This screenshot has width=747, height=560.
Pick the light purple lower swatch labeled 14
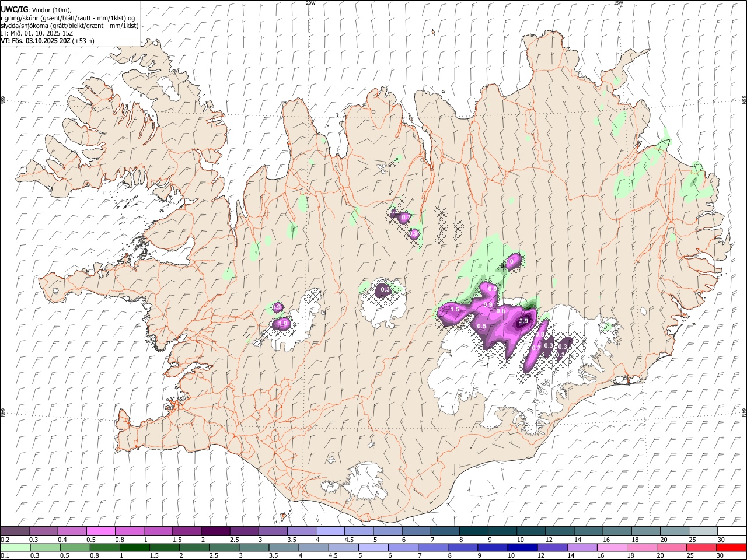tap(582, 547)
